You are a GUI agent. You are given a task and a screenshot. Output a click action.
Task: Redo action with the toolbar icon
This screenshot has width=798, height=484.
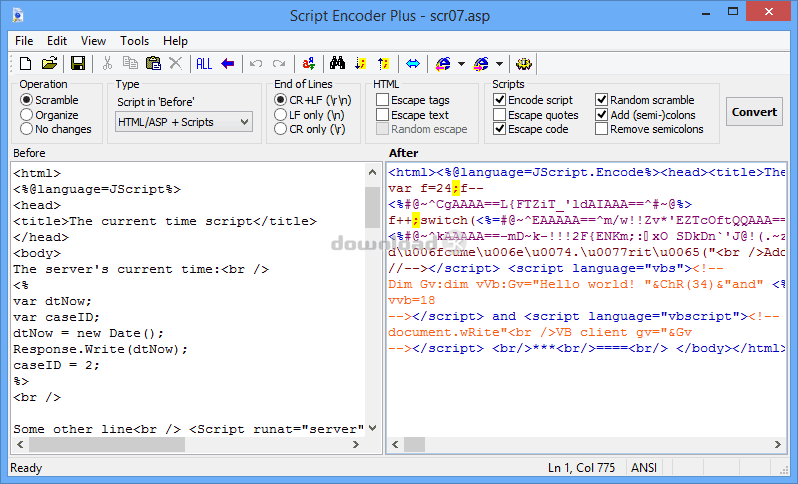[279, 64]
